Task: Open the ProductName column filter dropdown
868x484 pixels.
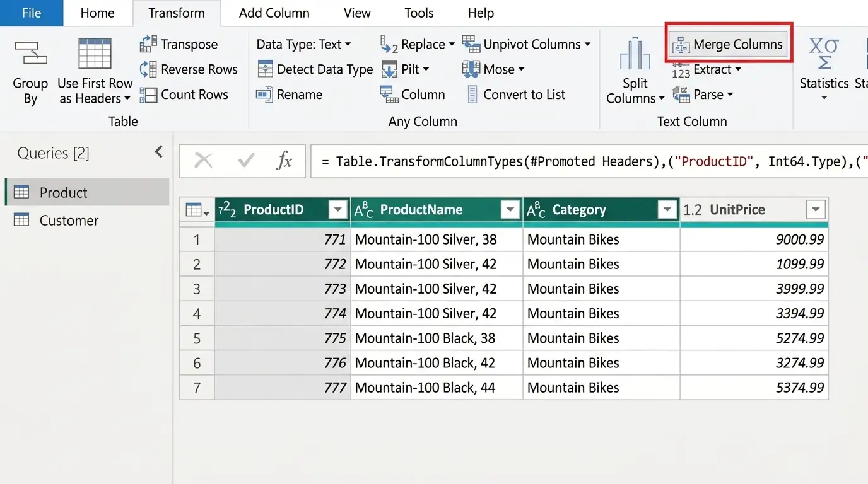Action: click(510, 210)
